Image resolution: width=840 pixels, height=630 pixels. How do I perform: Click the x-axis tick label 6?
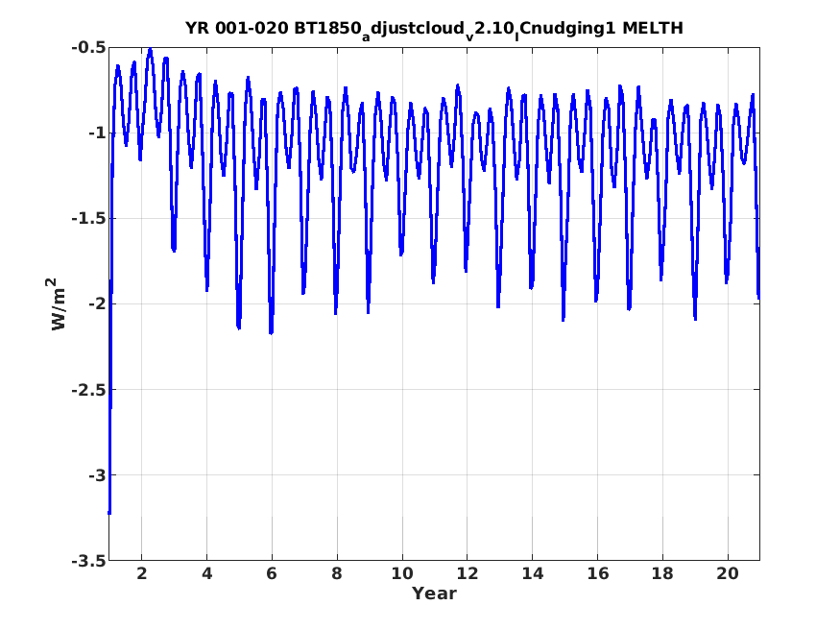tap(272, 573)
